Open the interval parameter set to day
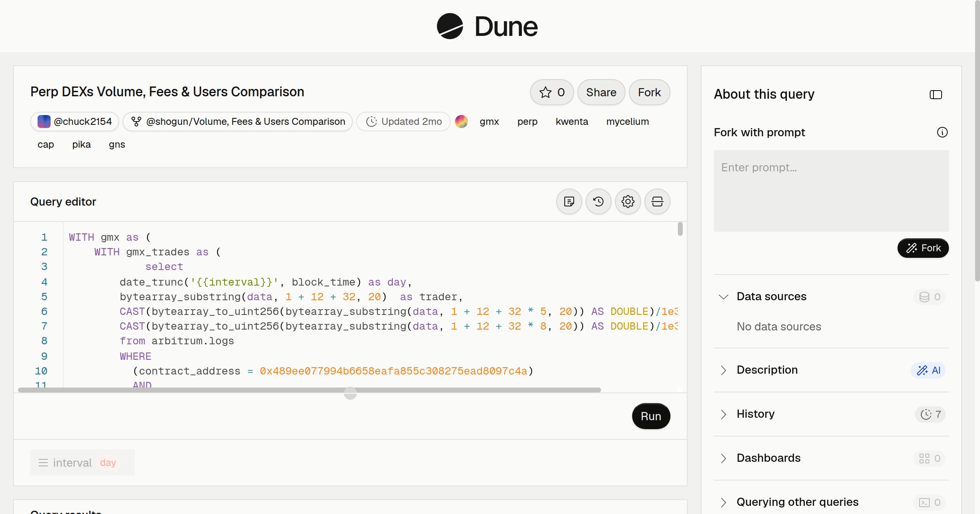 pos(82,463)
